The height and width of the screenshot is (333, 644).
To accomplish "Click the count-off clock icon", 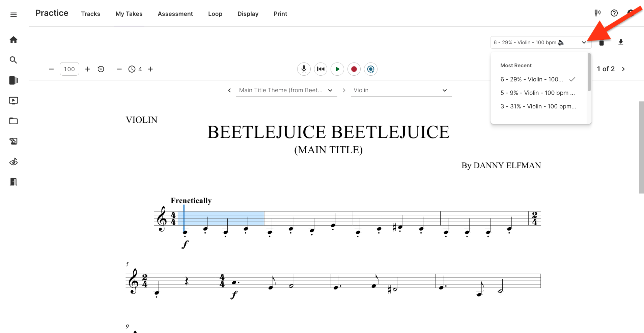I will click(132, 69).
